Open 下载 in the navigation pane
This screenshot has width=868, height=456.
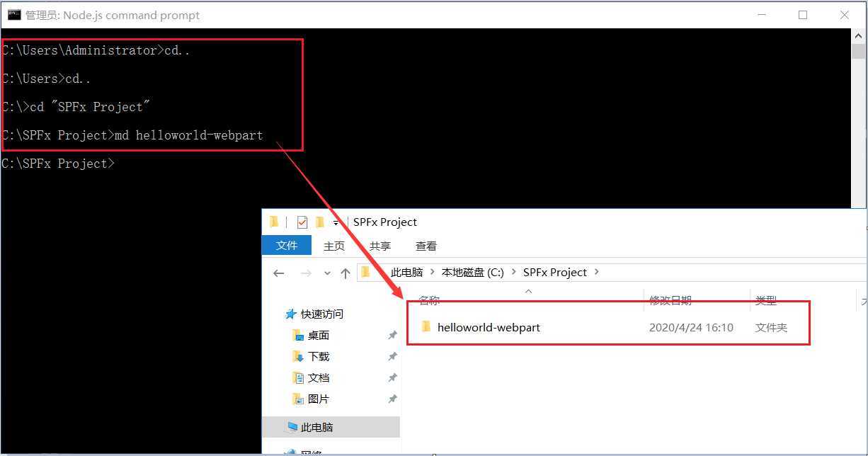(319, 356)
